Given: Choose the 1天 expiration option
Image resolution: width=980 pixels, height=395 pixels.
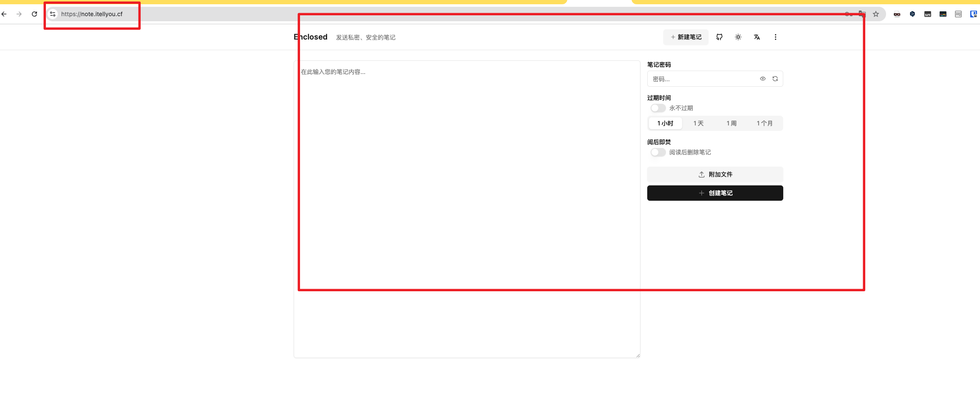Looking at the screenshot, I should tap(698, 123).
